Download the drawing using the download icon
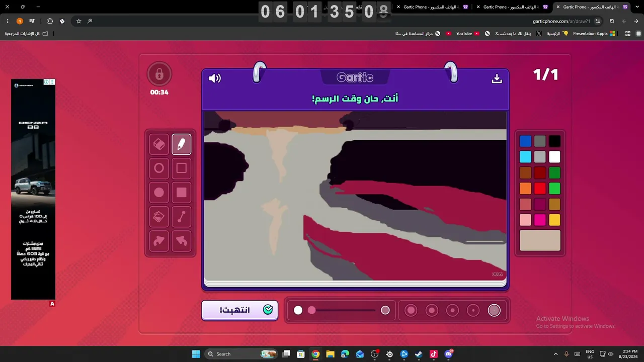Viewport: 644px width, 362px height. tap(497, 78)
